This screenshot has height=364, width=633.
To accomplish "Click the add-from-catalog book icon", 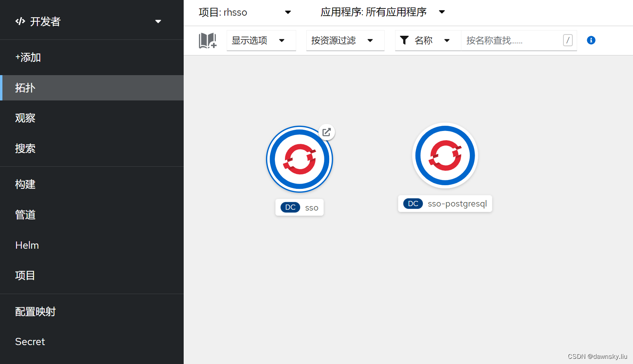I will click(208, 41).
